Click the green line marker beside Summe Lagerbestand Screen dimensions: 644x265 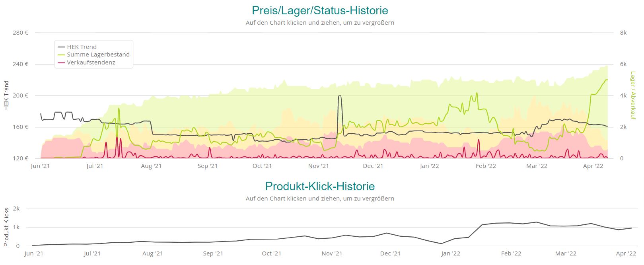61,55
